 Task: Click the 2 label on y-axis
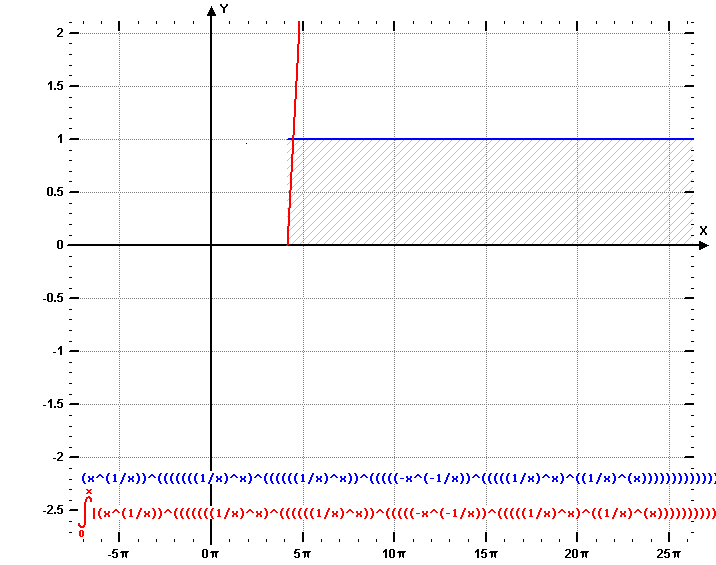click(60, 33)
